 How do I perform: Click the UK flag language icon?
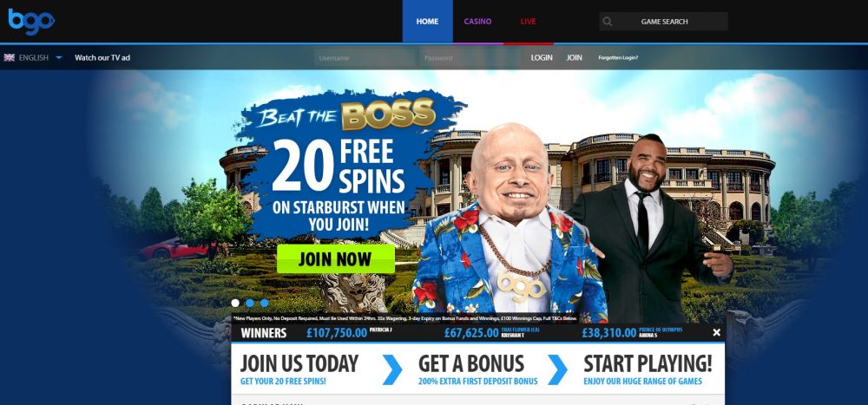pyautogui.click(x=9, y=57)
